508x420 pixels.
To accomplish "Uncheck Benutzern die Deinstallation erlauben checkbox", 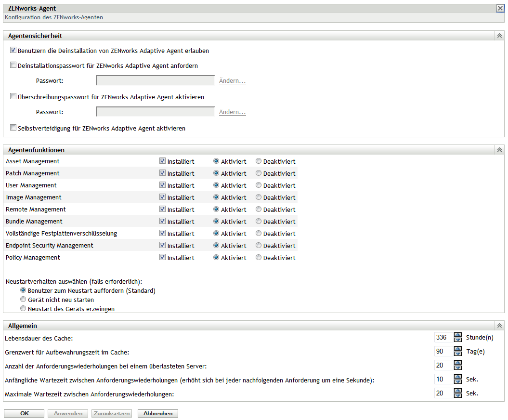I will pos(13,50).
